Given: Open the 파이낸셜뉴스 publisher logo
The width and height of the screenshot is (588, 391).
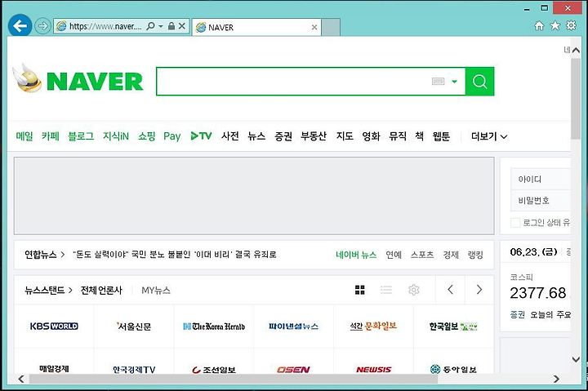Looking at the screenshot, I should pyautogui.click(x=294, y=327).
